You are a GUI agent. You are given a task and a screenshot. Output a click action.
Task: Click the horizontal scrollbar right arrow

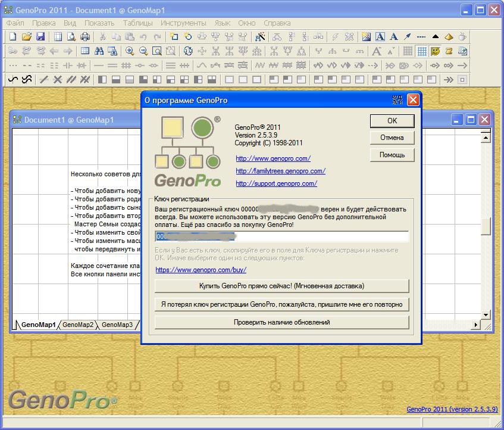tap(475, 325)
